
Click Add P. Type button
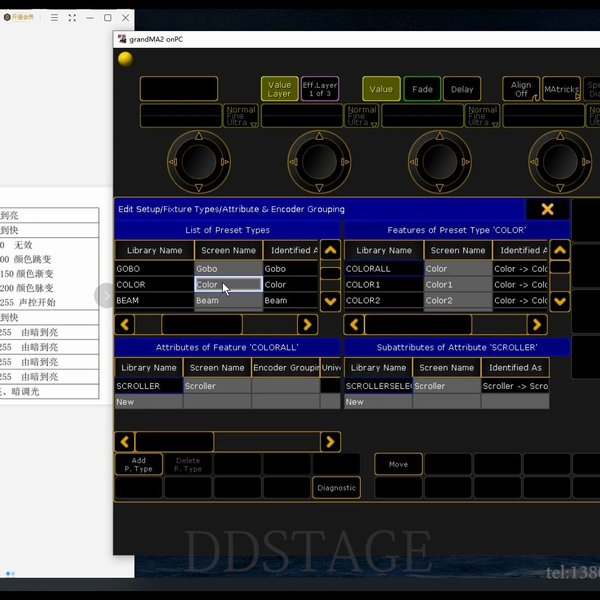pos(139,464)
